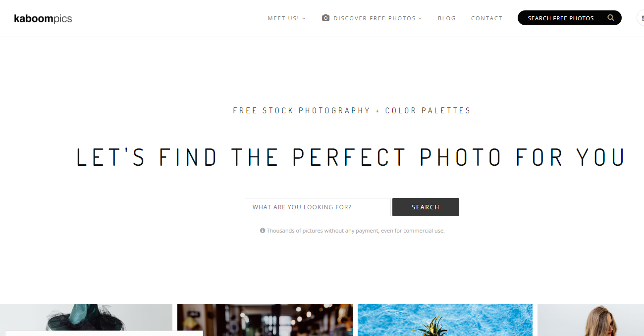Click the 'Free Stock Photography + Color Palettes' tagline

[352, 110]
